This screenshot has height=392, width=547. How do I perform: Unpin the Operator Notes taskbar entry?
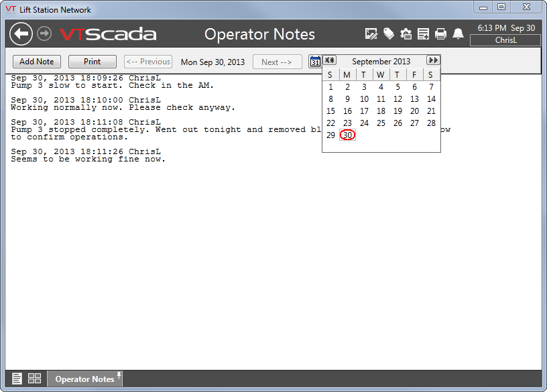117,374
